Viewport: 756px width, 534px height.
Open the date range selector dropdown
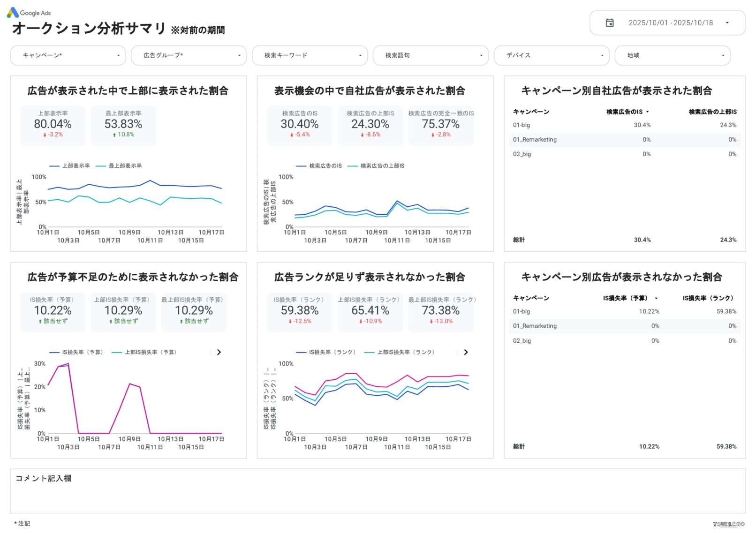tap(728, 23)
